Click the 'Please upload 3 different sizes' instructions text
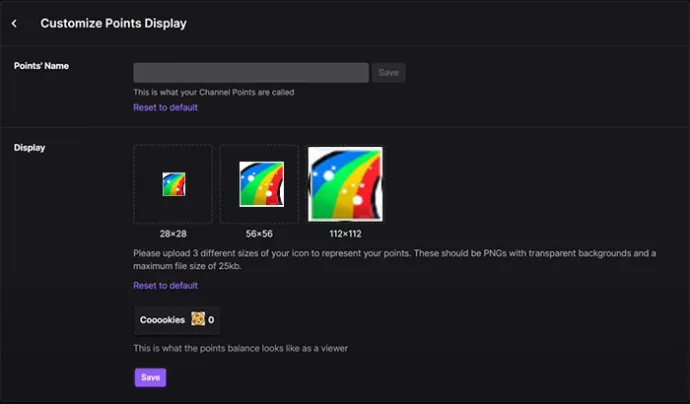Screen dimensions: 690x404 click(x=395, y=260)
